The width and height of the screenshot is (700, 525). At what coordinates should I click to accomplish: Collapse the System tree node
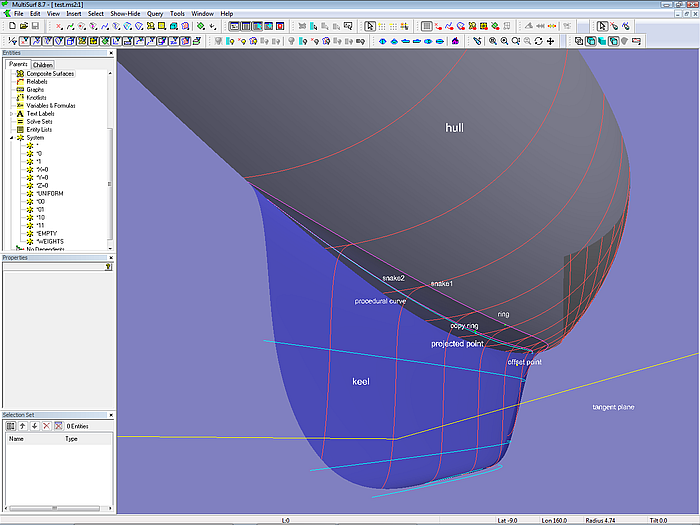[12, 138]
